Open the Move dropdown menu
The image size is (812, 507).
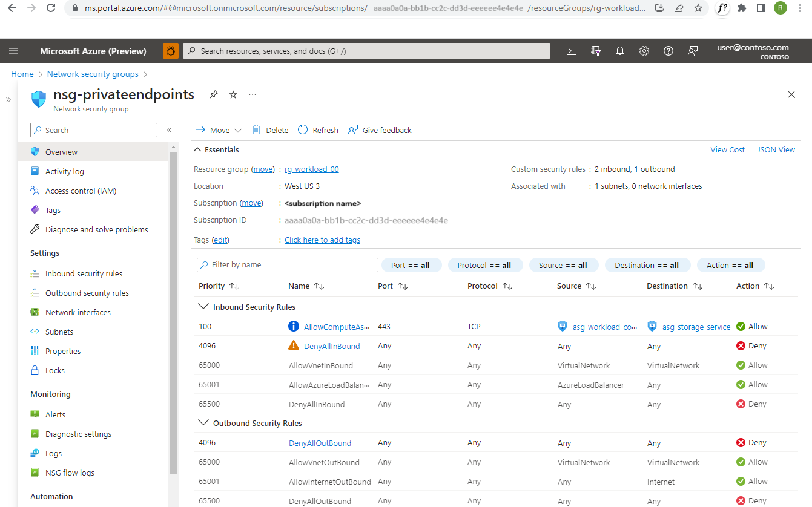[219, 130]
